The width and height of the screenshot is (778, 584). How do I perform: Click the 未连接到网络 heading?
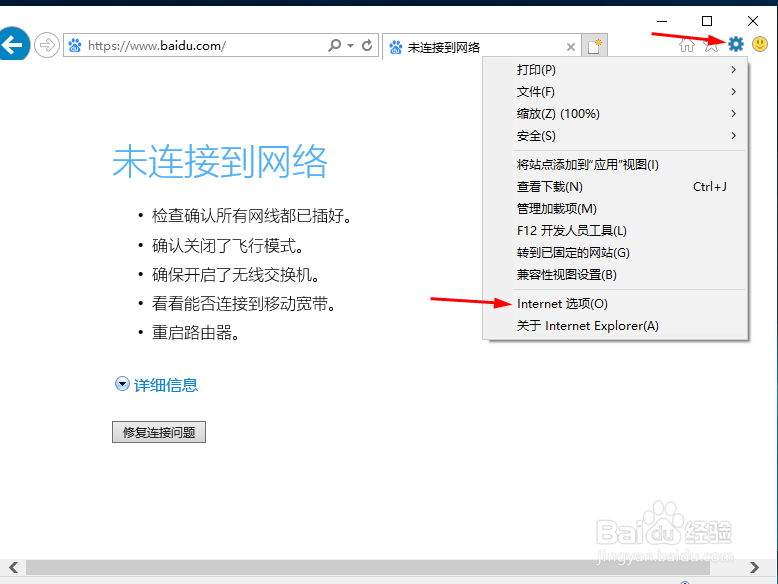(220, 162)
